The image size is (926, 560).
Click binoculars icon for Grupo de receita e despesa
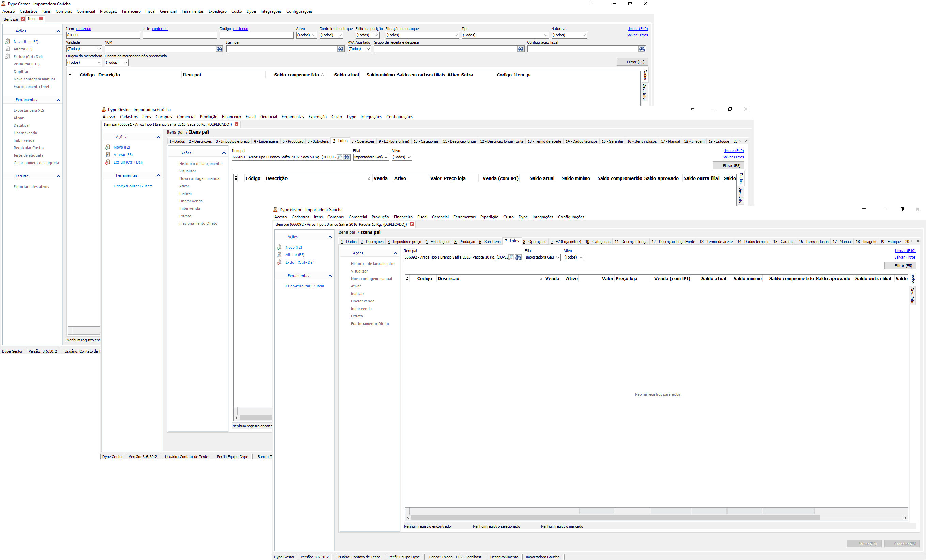point(521,49)
